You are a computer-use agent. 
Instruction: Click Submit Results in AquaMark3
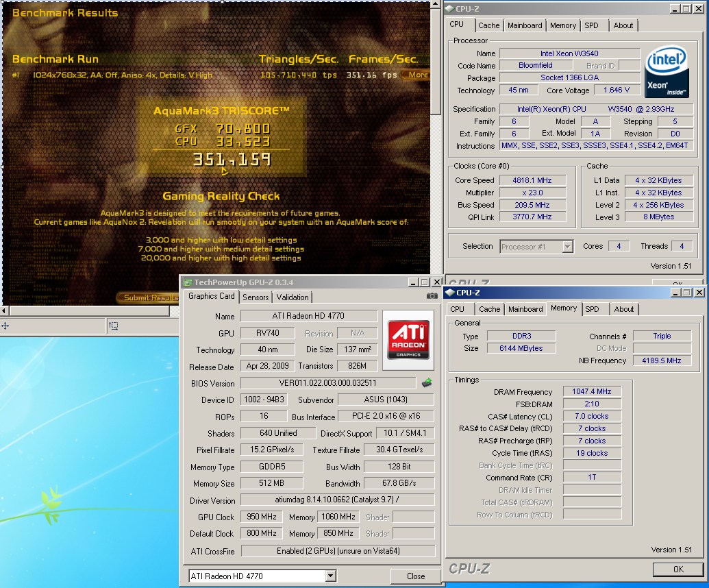(x=149, y=297)
